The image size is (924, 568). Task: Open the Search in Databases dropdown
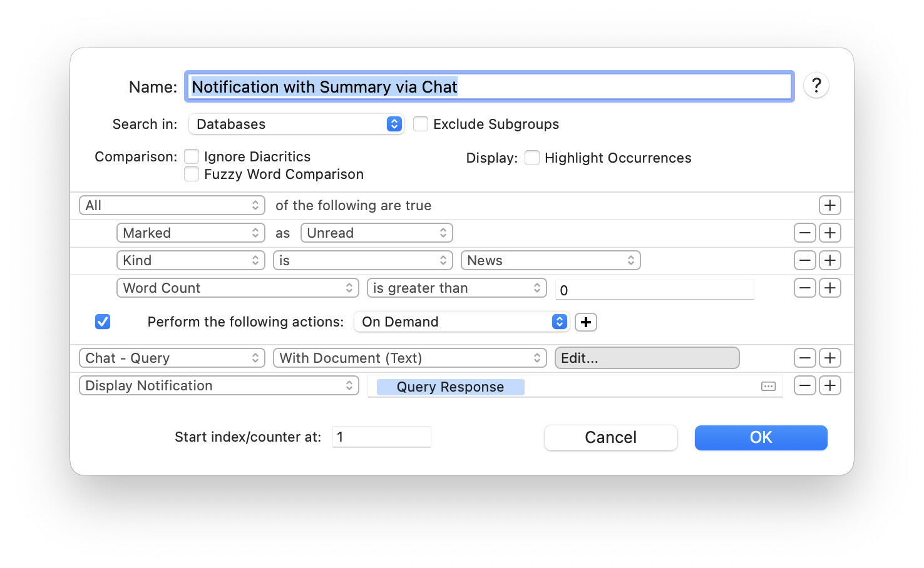[x=296, y=124]
